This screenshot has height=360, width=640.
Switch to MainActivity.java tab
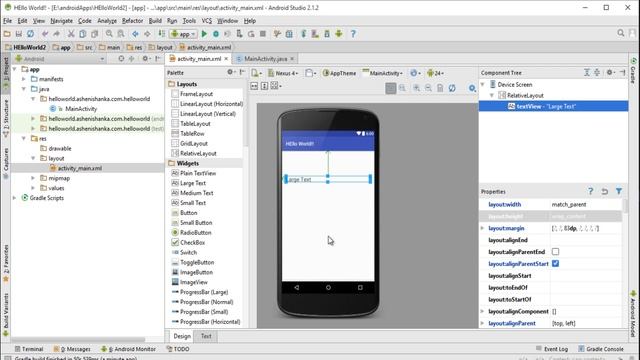[x=265, y=59]
